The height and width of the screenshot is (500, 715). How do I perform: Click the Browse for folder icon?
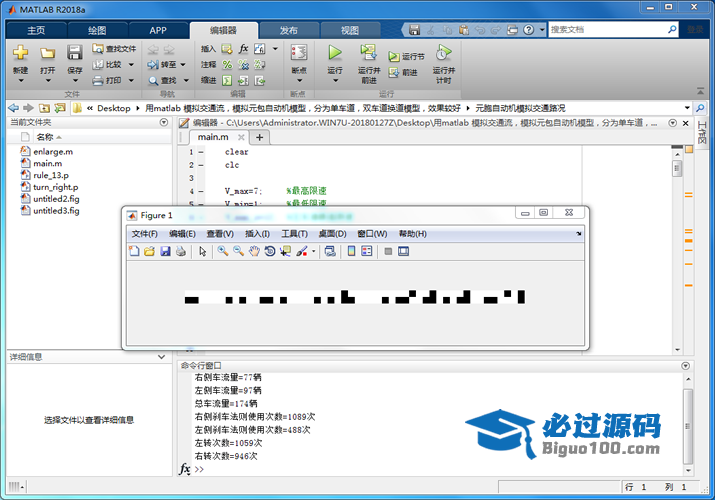pos(60,108)
